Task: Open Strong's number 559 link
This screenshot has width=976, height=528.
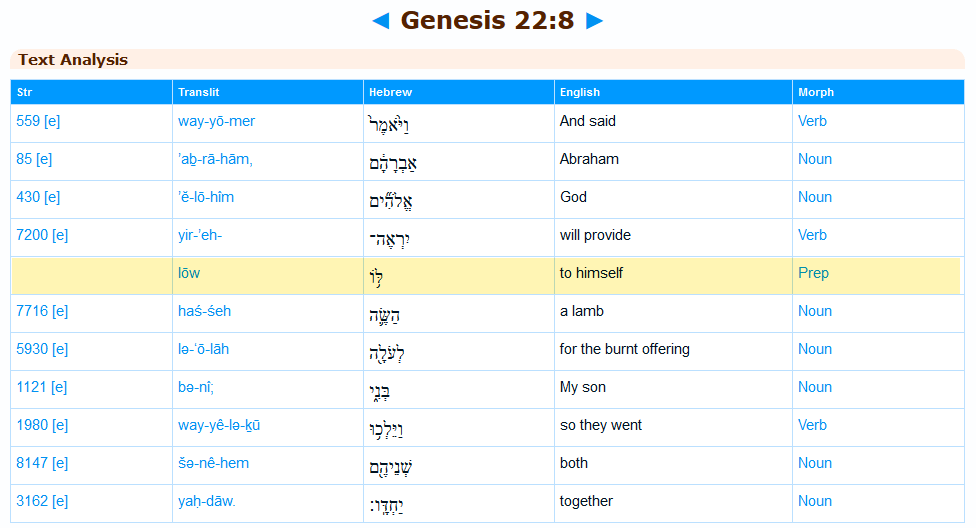Action: 26,121
